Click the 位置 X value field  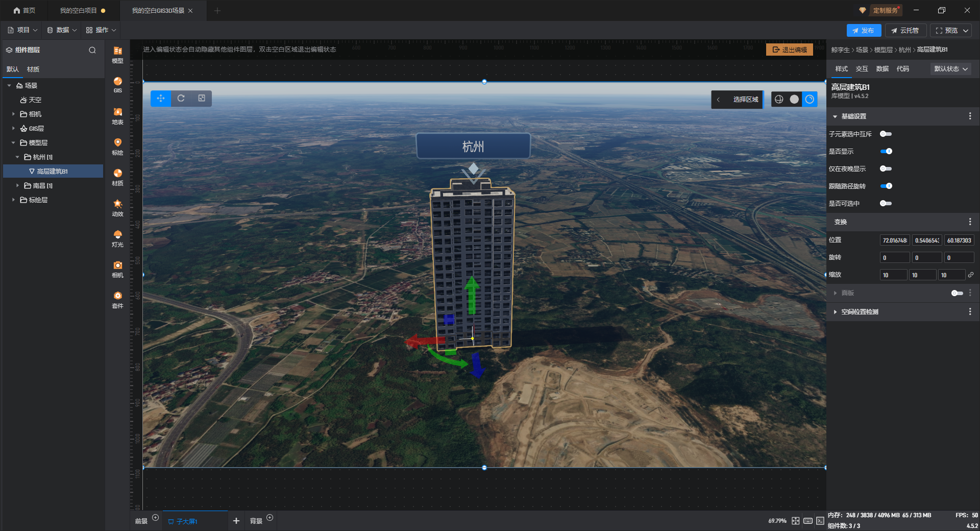click(895, 240)
